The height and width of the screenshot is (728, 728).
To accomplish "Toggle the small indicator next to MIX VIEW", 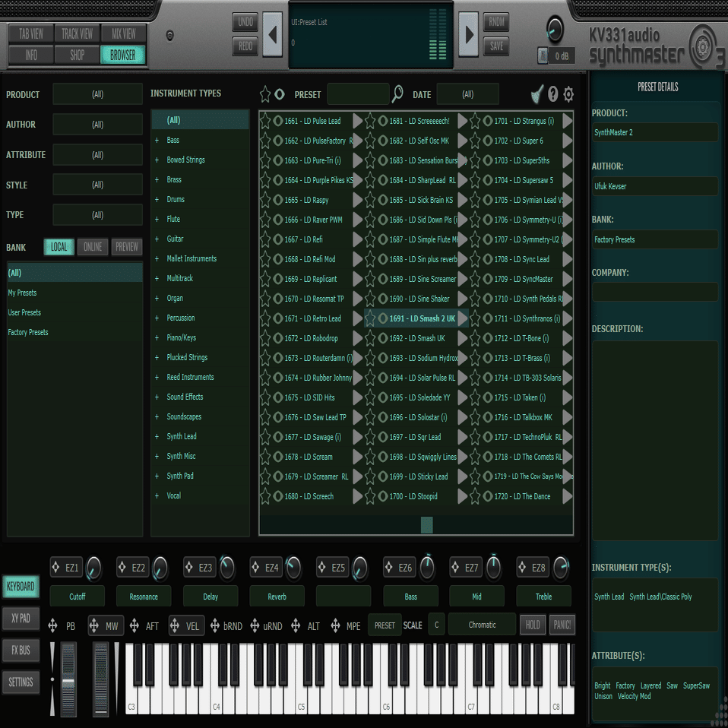I will pos(170,35).
